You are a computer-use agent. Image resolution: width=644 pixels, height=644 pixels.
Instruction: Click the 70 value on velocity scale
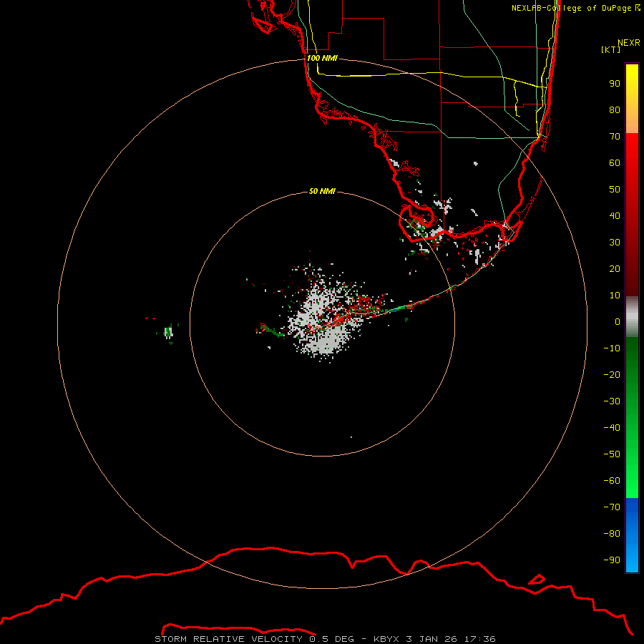615,137
